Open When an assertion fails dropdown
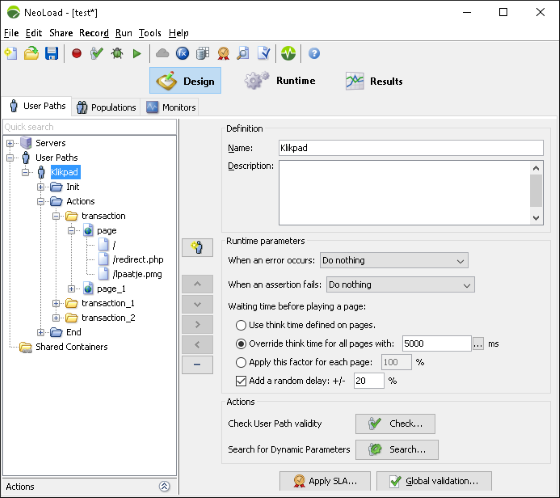Viewport: 560px width, 498px height. coord(400,285)
